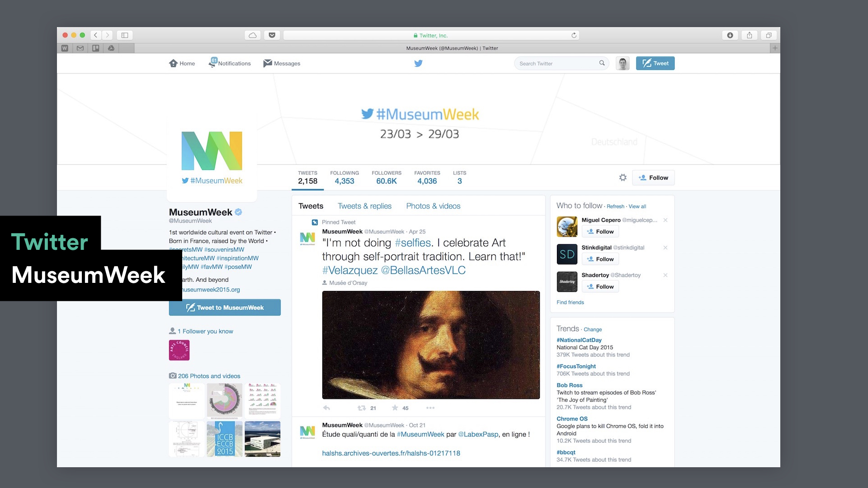Click Find friends link
The height and width of the screenshot is (488, 868).
(570, 302)
